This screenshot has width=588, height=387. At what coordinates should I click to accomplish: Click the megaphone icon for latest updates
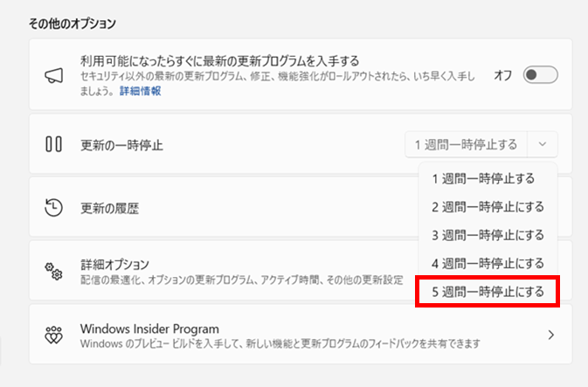(x=53, y=75)
